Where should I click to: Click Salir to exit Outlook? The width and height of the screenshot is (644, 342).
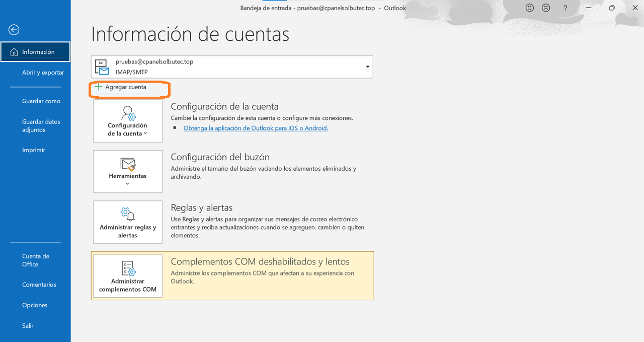28,326
